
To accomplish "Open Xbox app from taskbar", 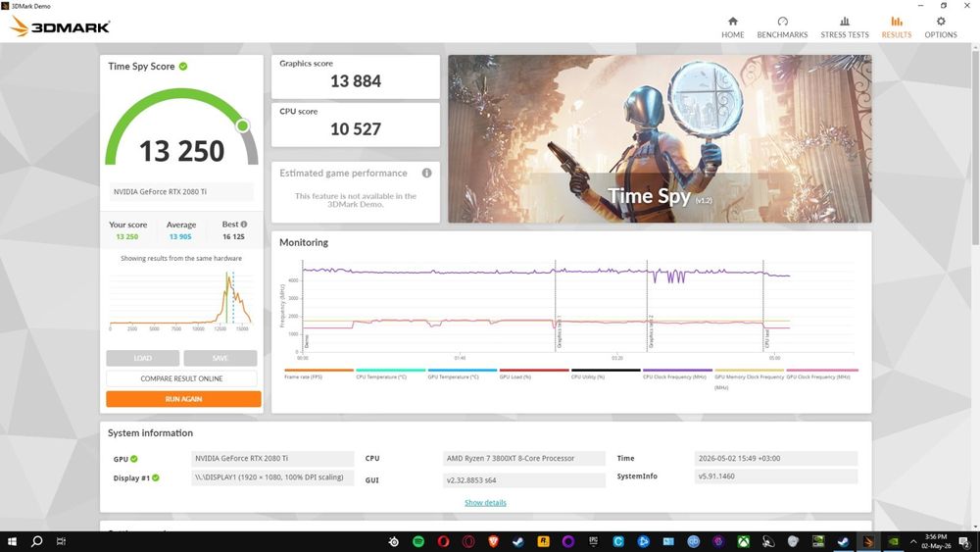I will point(743,541).
